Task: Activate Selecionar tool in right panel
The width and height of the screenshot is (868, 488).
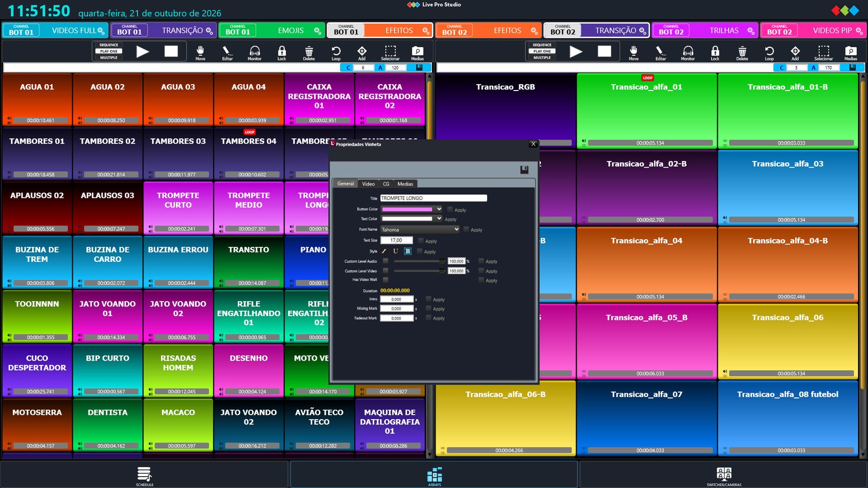Action: pyautogui.click(x=824, y=52)
